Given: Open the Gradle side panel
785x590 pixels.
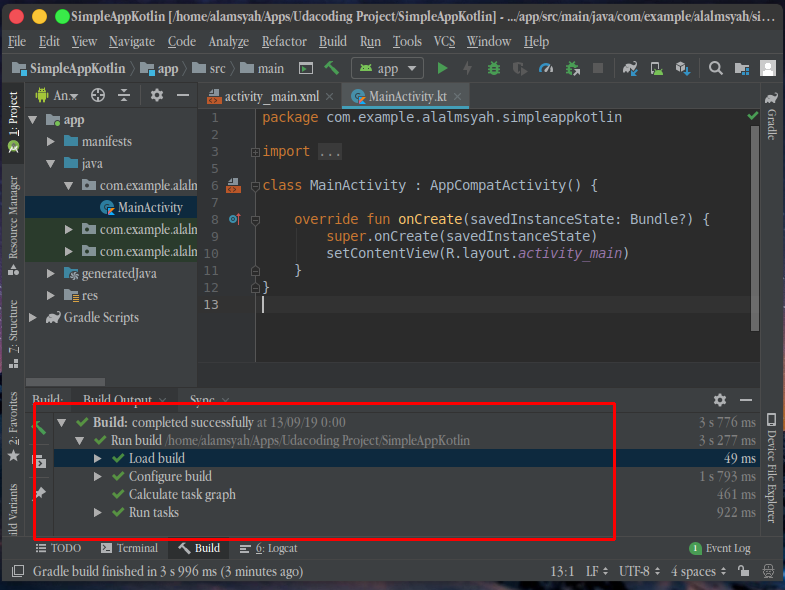Looking at the screenshot, I should tap(771, 115).
